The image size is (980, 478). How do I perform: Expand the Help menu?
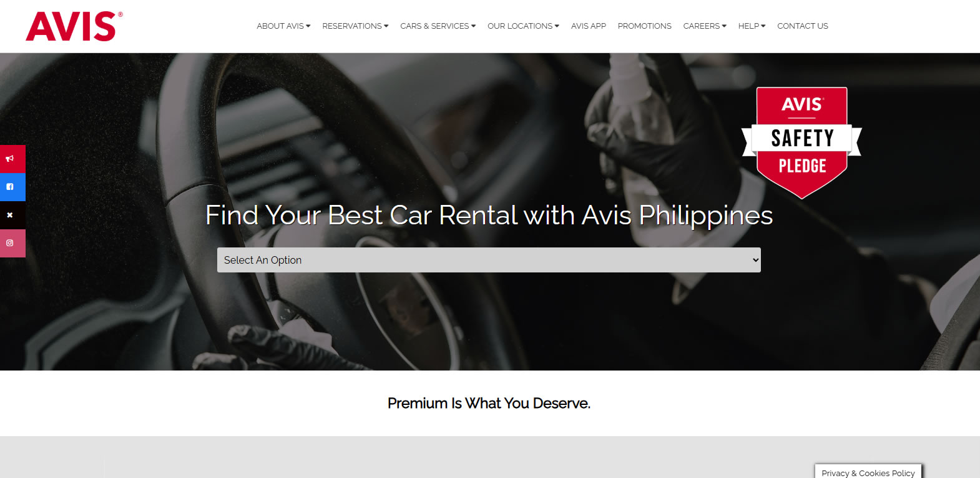[x=752, y=26]
